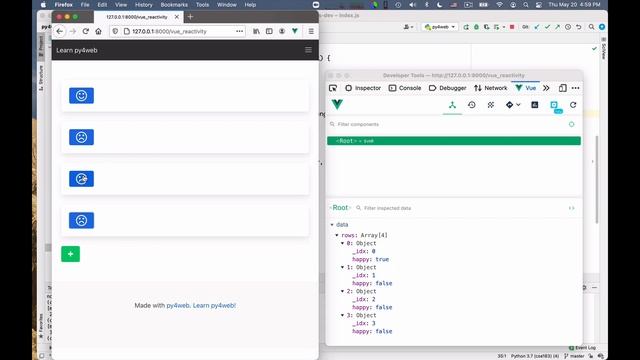The image size is (640, 360).
Task: Open the Tools menu in menu bar
Action: pos(202,5)
